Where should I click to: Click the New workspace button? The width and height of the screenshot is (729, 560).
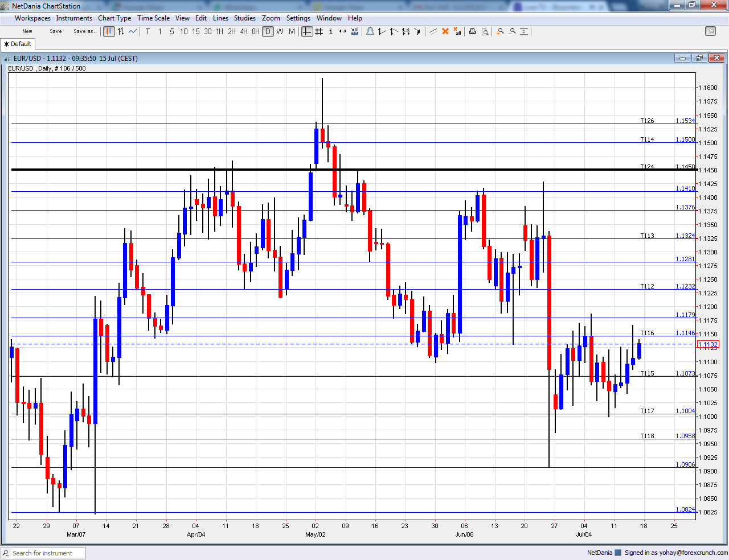27,31
